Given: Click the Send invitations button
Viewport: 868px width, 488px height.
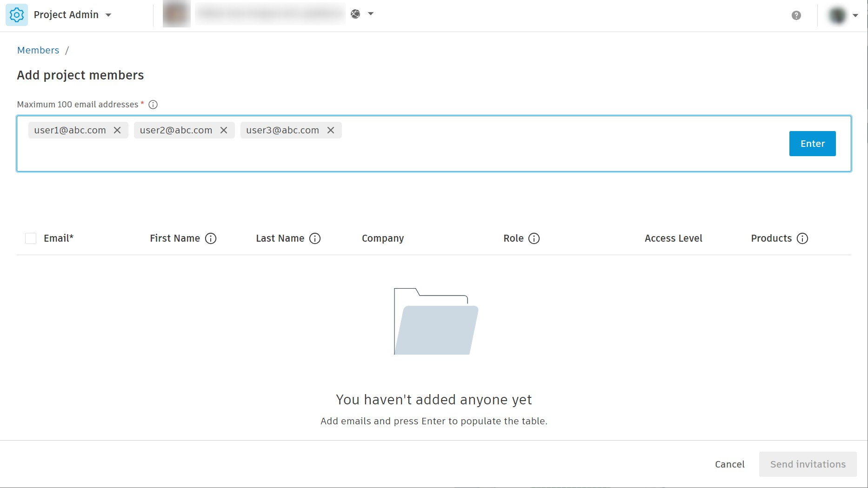Looking at the screenshot, I should coord(808,464).
